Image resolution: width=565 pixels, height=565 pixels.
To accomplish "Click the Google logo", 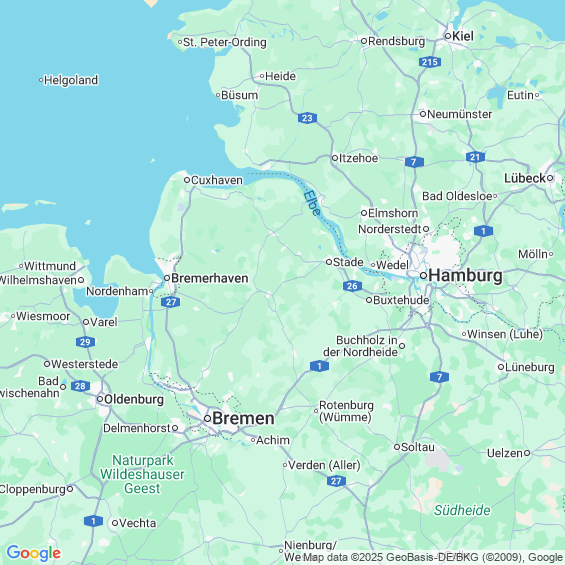I will point(34,553).
